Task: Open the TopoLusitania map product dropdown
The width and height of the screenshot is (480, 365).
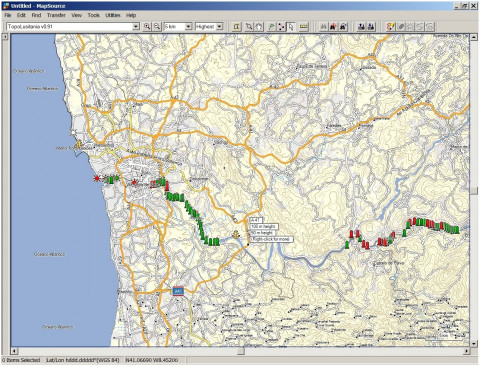Action: tap(136, 27)
